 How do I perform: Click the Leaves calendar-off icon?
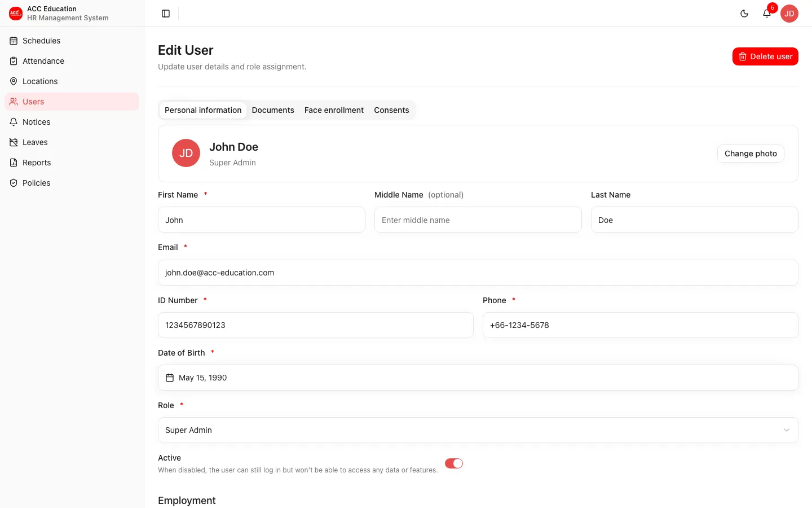click(x=14, y=142)
